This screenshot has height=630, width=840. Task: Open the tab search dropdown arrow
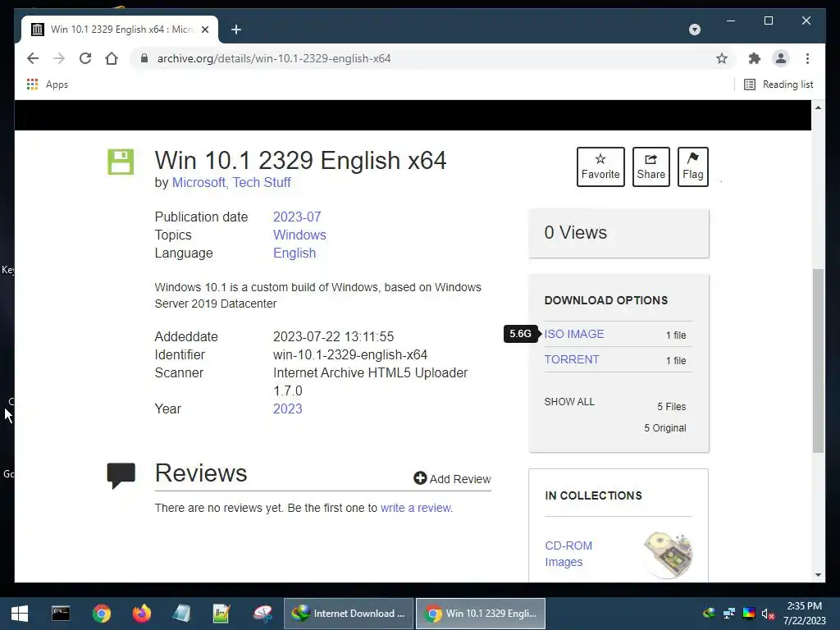(x=694, y=30)
